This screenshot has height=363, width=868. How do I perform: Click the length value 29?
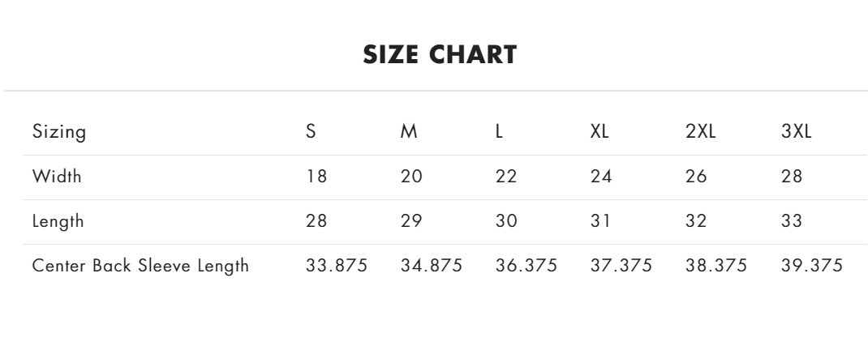pos(410,221)
